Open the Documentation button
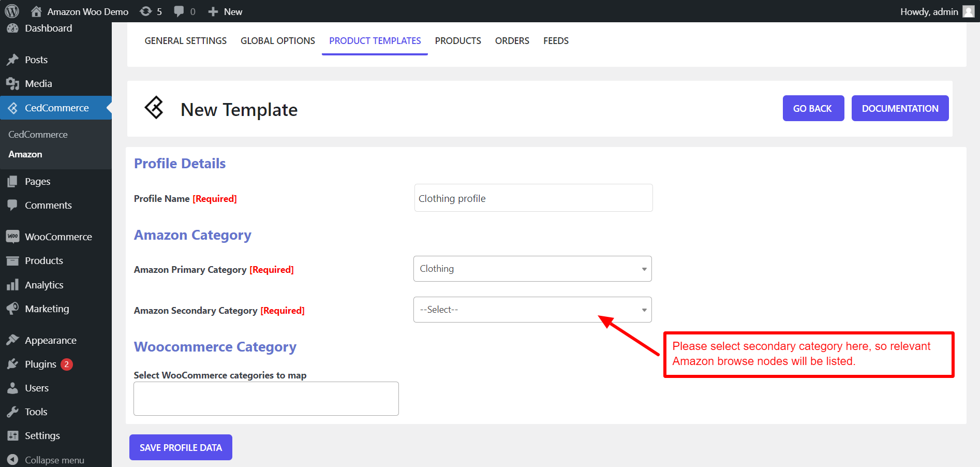 [x=900, y=108]
